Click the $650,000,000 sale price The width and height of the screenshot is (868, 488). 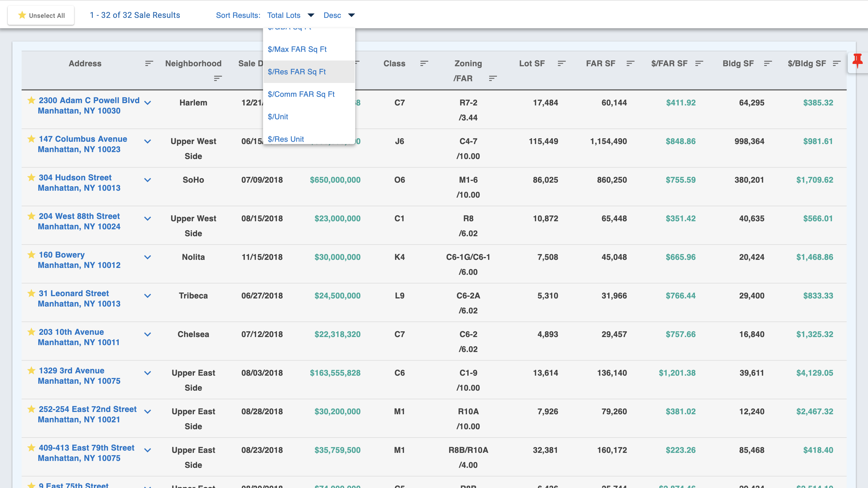point(335,180)
